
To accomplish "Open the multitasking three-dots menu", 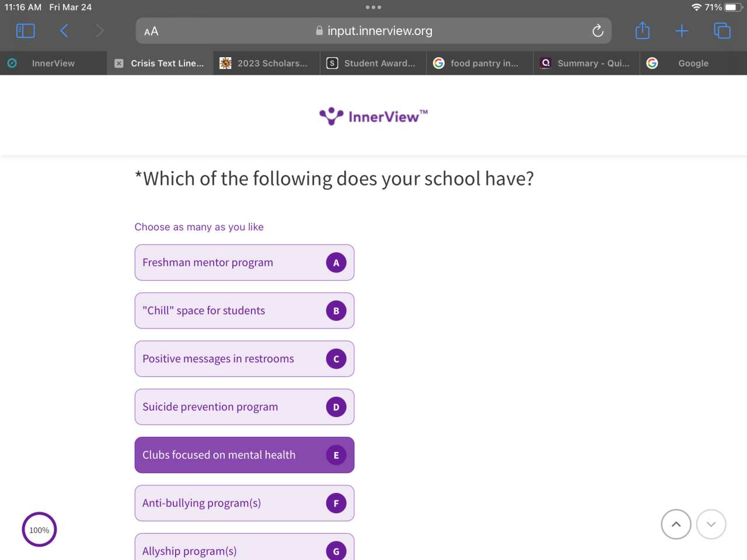I will pyautogui.click(x=373, y=8).
